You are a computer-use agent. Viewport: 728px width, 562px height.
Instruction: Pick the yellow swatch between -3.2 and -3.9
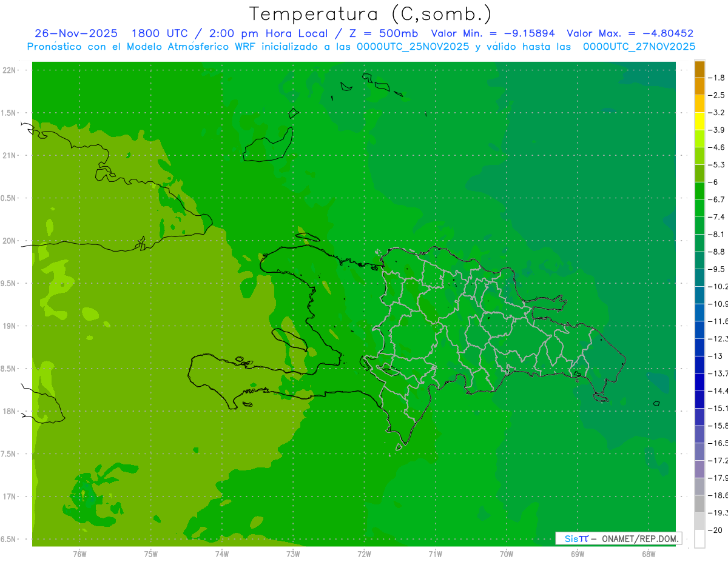click(x=699, y=121)
